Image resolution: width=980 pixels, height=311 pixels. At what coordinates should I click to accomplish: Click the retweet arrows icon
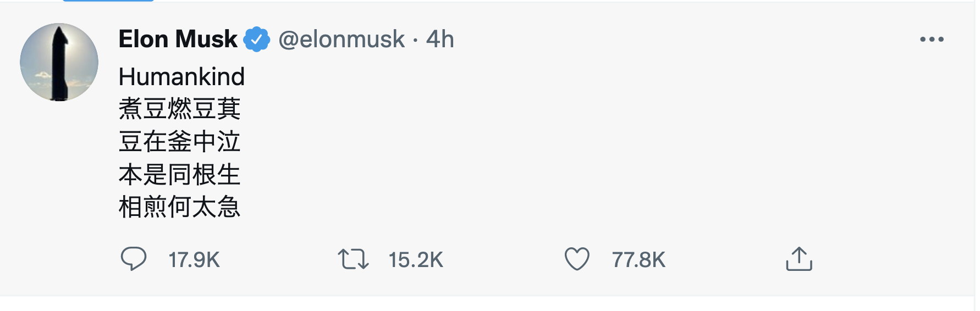[x=353, y=259]
